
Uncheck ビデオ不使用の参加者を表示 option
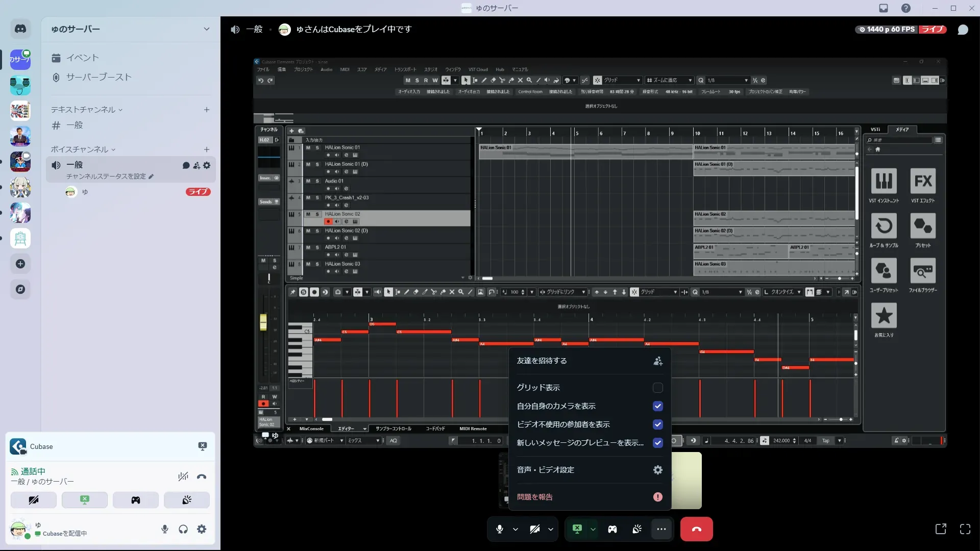[657, 424]
